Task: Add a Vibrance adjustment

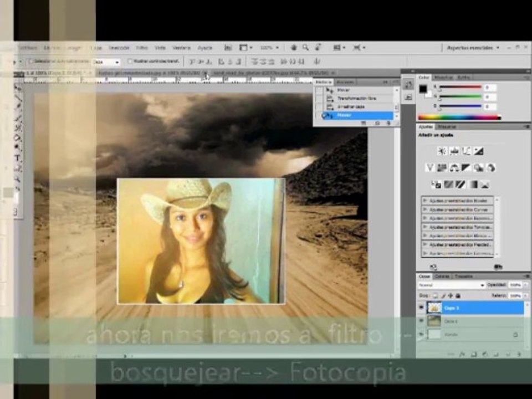Action: click(430, 167)
